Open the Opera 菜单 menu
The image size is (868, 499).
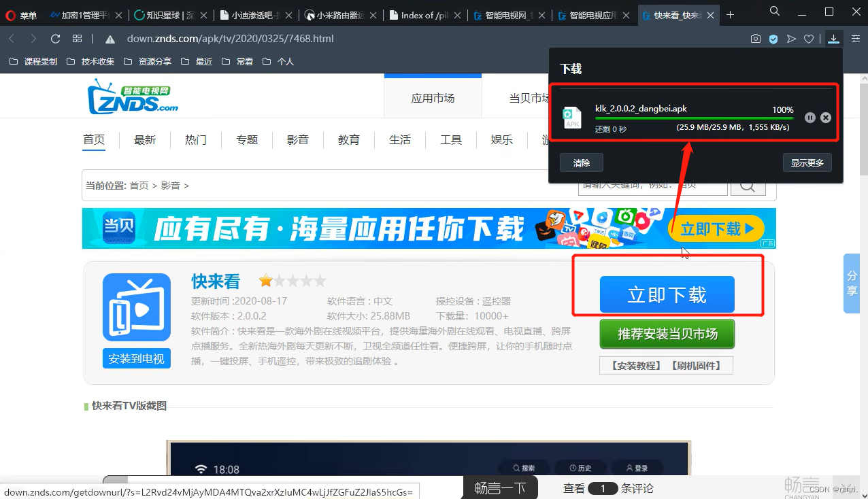(20, 15)
